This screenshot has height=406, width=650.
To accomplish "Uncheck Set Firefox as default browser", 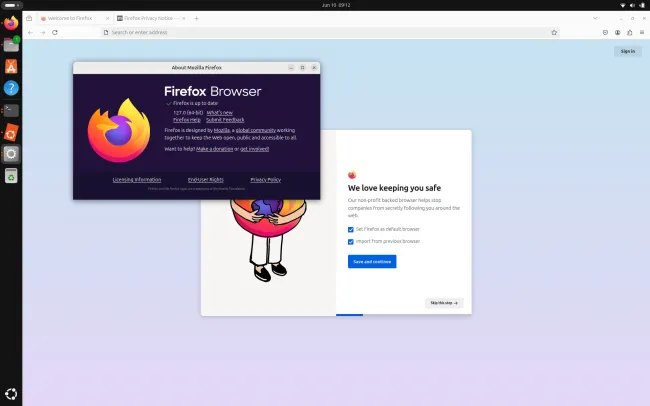I will pos(351,229).
